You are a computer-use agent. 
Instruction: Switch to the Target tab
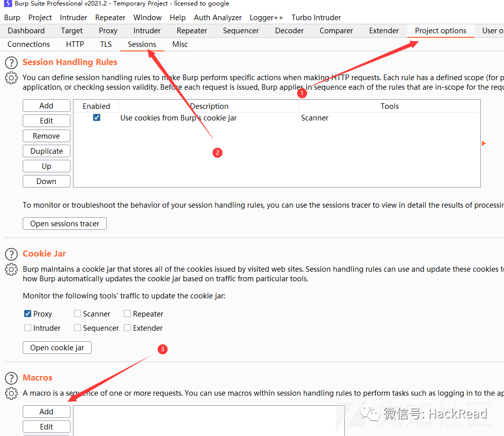click(71, 31)
